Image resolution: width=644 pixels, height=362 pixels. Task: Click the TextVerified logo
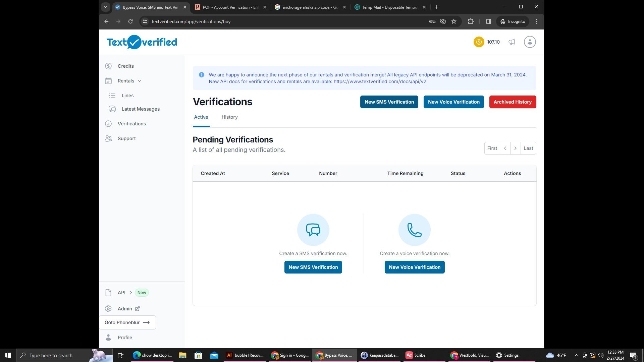[x=142, y=42]
